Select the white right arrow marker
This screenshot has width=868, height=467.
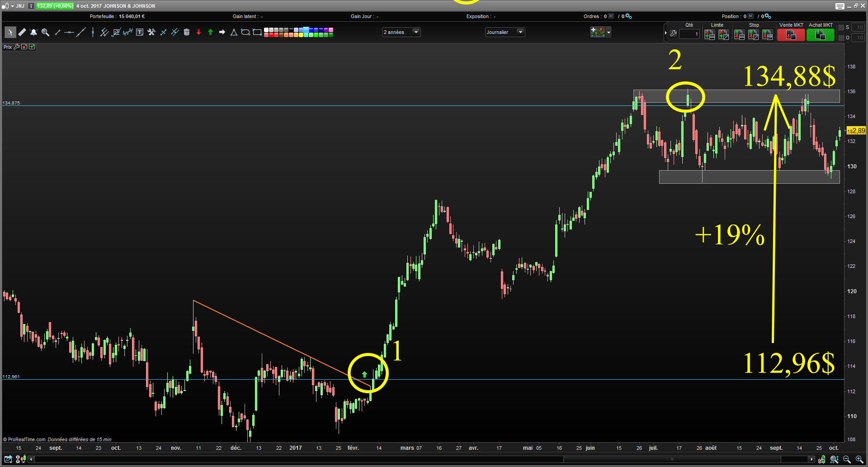[222, 32]
